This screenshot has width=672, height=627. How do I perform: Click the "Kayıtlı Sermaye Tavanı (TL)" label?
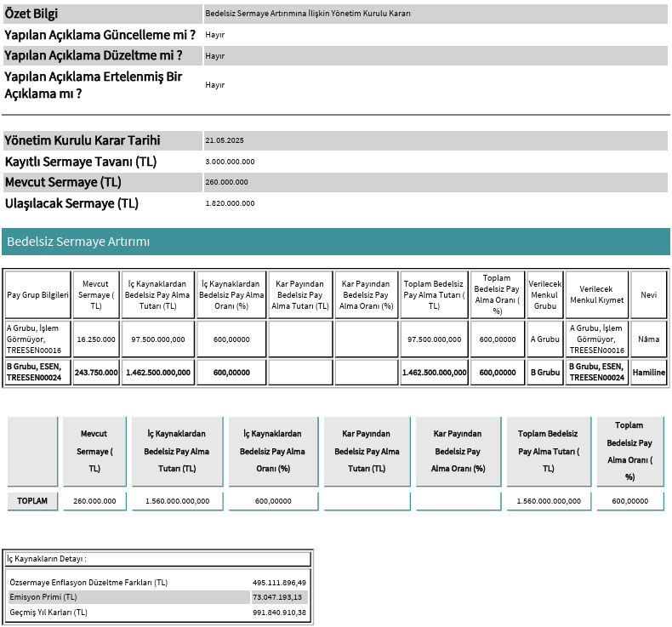(x=81, y=162)
